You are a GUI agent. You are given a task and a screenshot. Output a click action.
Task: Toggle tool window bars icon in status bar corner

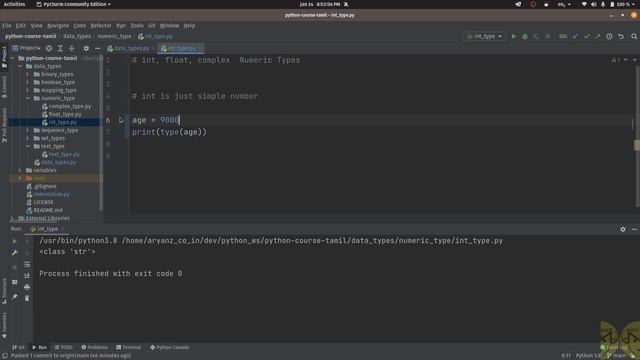[x=4, y=356]
